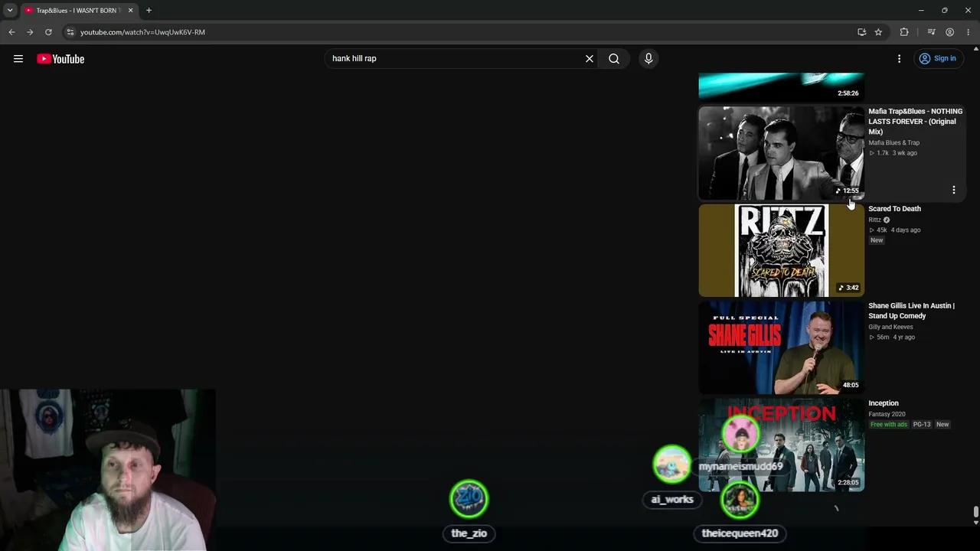Visit the Gilly and Keeves channel
980x551 pixels.
890,328
